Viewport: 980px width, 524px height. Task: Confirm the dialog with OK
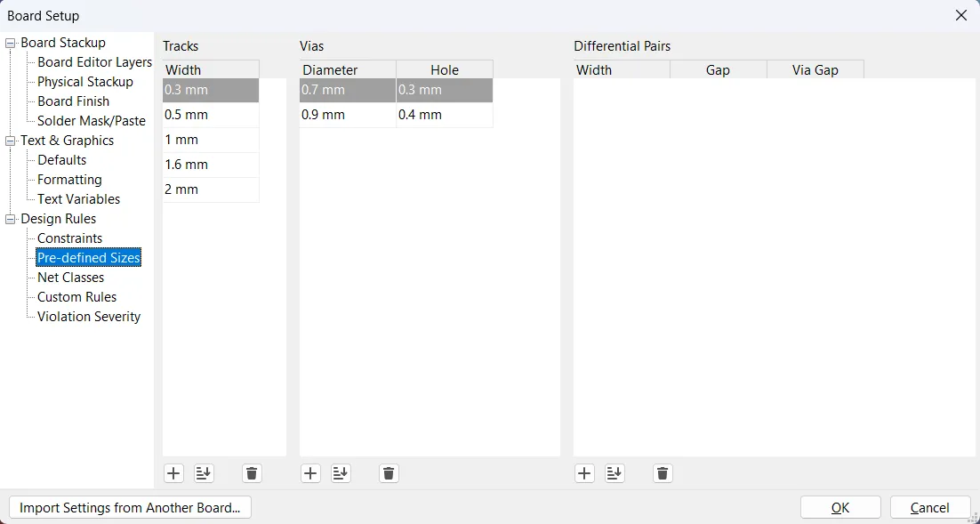(840, 507)
